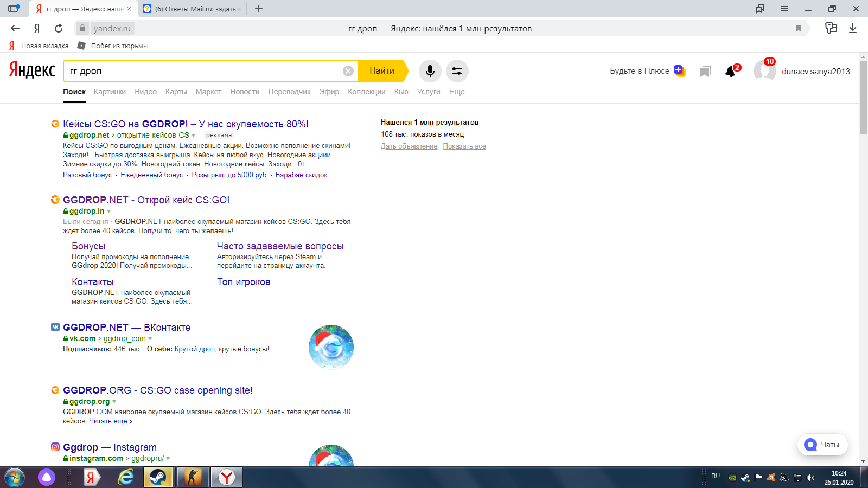Click the Найти search button
Image resolution: width=868 pixels, height=488 pixels.
[382, 71]
